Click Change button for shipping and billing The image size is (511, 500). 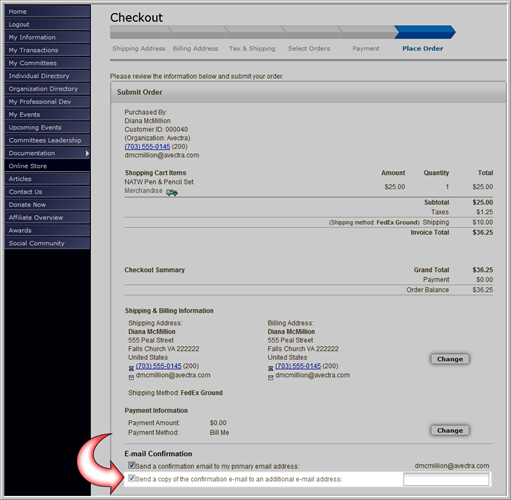pyautogui.click(x=450, y=359)
